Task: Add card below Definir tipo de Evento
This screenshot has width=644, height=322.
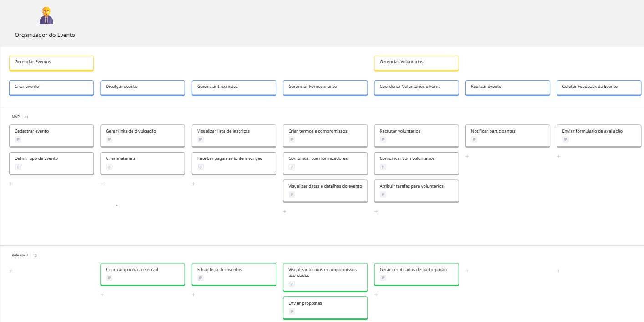Action: click(x=11, y=184)
